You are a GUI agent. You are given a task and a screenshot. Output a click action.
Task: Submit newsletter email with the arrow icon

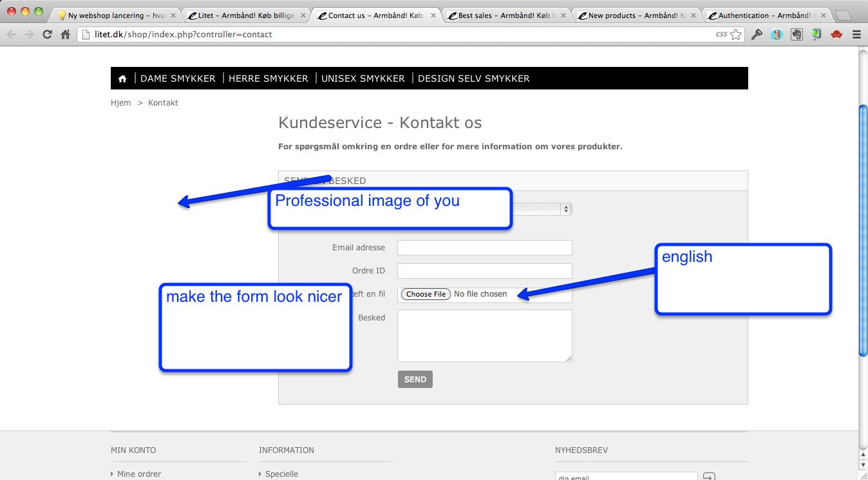pos(708,477)
